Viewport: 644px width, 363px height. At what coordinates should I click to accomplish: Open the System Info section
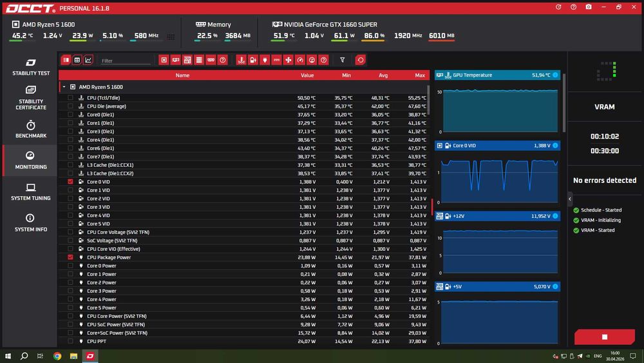coord(31,223)
